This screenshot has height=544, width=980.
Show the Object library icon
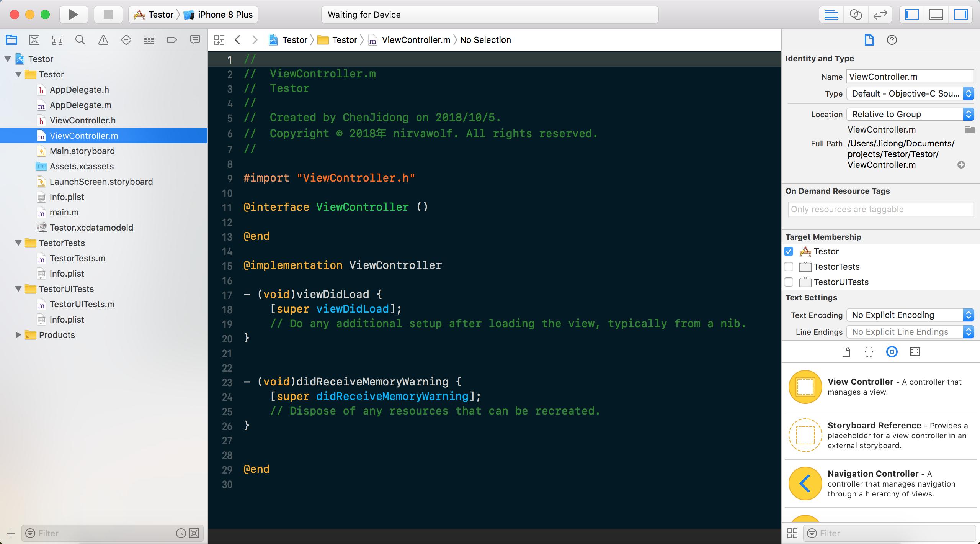click(x=892, y=352)
